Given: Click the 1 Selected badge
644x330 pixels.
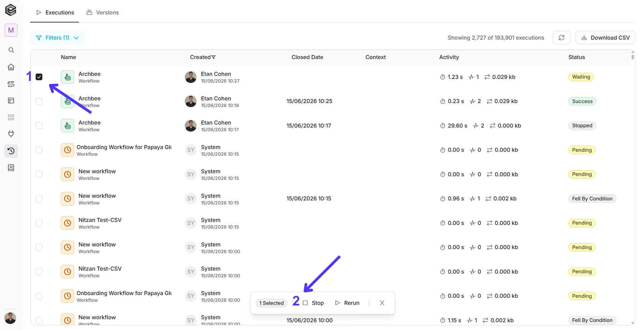Looking at the screenshot, I should (x=272, y=303).
